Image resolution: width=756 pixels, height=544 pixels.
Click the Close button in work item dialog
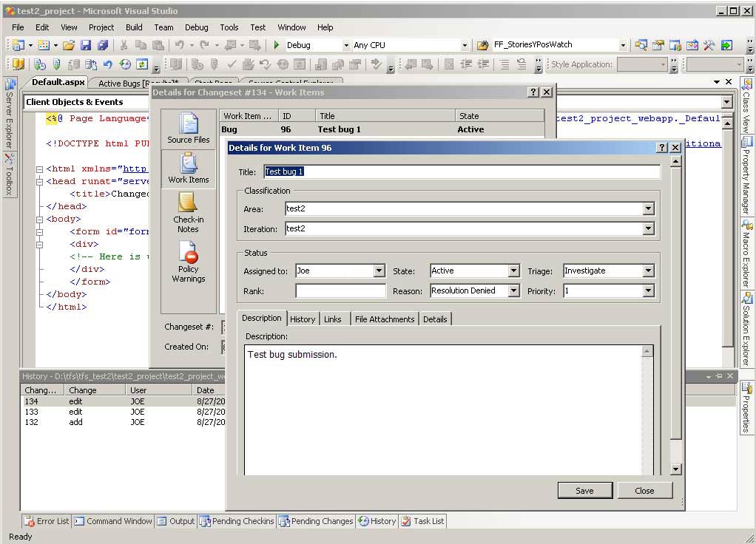(x=644, y=491)
